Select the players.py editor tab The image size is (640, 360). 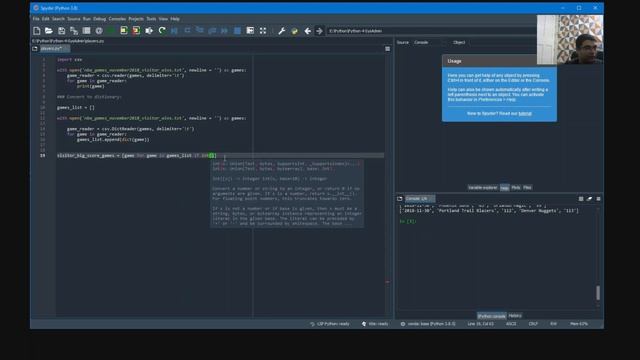pyautogui.click(x=54, y=49)
